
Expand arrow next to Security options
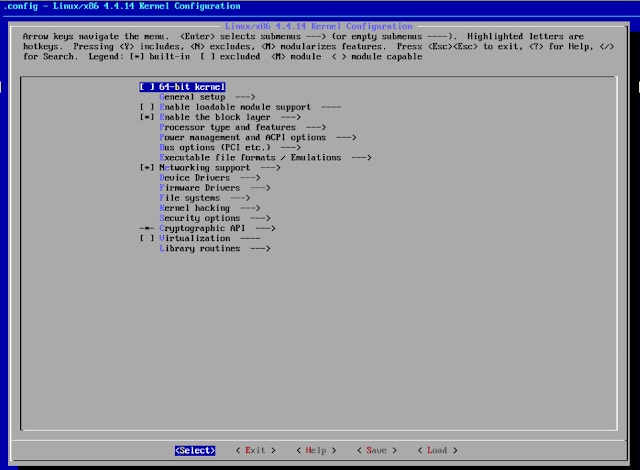point(260,218)
